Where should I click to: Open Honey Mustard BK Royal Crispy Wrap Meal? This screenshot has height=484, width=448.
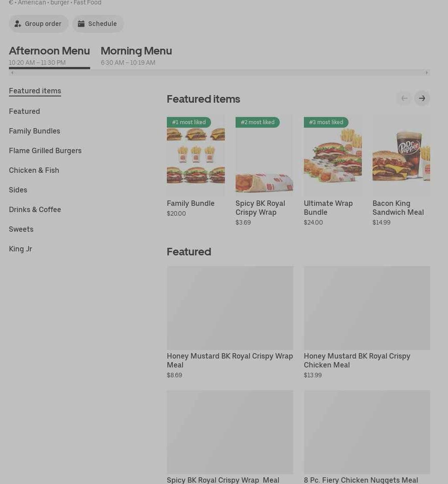[x=230, y=308]
